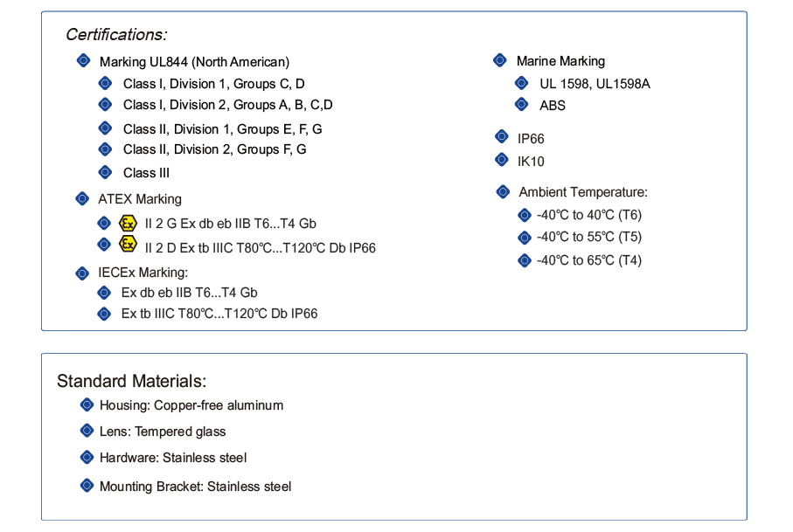The image size is (793, 532).
Task: Click text Housing: Copper-free aluminum
Action: pos(191,405)
